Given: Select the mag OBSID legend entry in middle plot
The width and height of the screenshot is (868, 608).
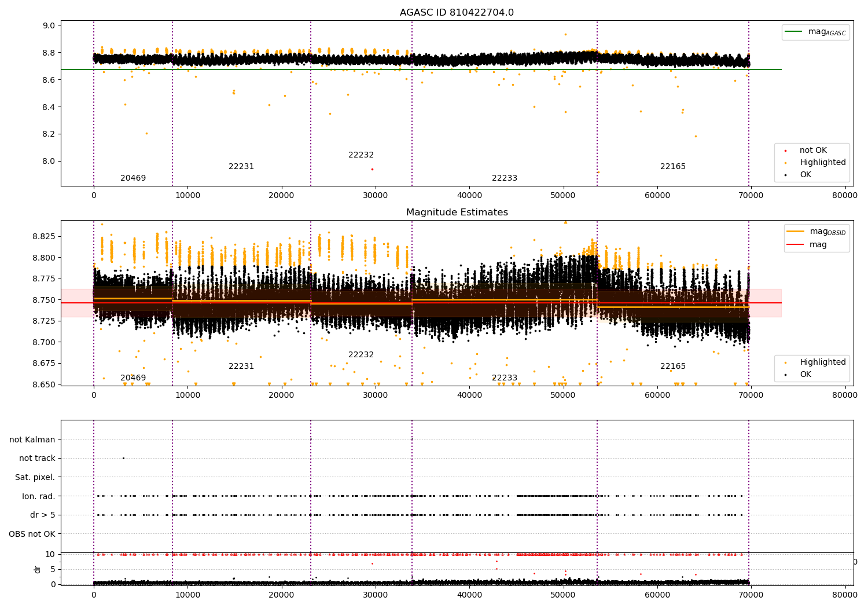Looking at the screenshot, I should tap(817, 232).
